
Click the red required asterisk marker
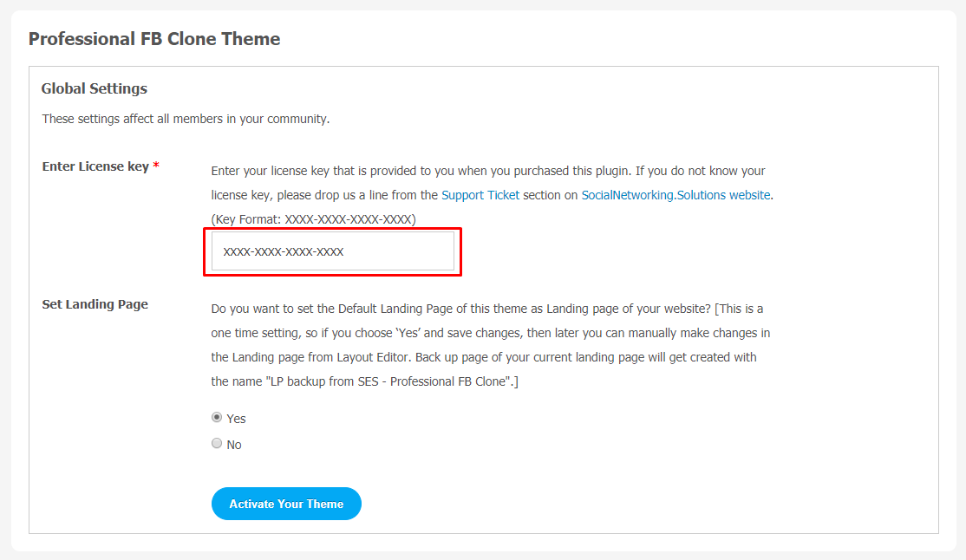(x=156, y=165)
